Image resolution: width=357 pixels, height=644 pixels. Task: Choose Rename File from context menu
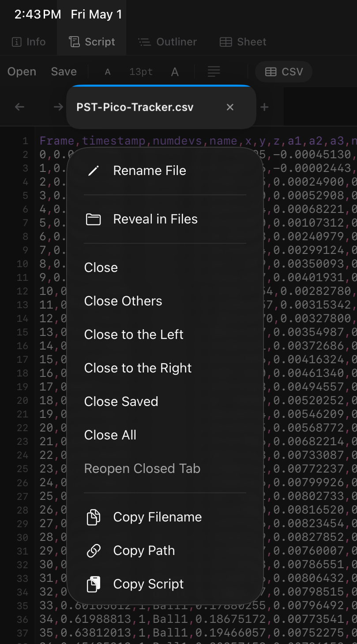click(165, 171)
